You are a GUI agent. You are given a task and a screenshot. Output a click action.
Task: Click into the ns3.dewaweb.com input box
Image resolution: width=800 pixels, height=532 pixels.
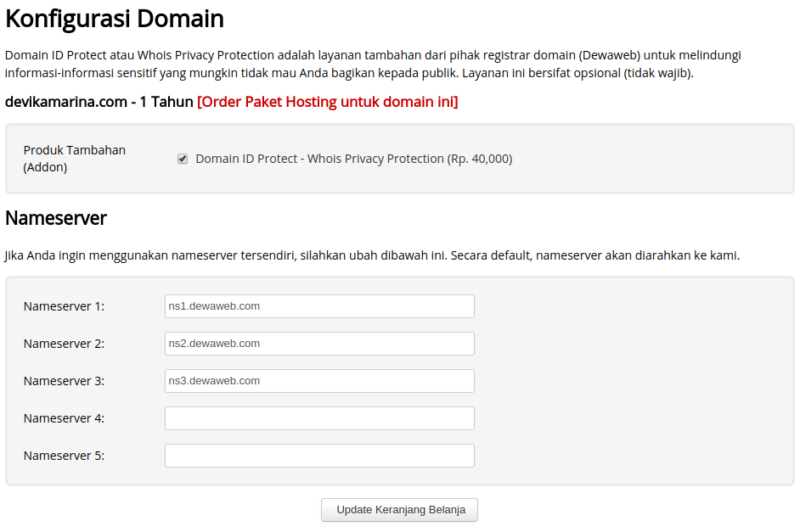coord(319,381)
